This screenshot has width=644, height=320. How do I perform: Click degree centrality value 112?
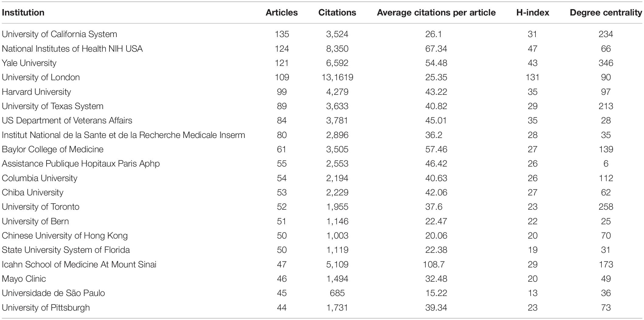(606, 178)
